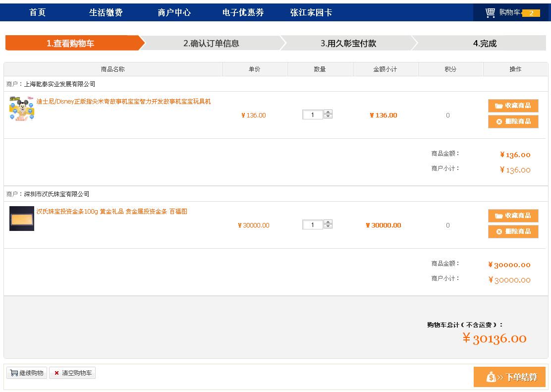Click the 商品名称 column header
The height and width of the screenshot is (392, 551).
tap(113, 69)
